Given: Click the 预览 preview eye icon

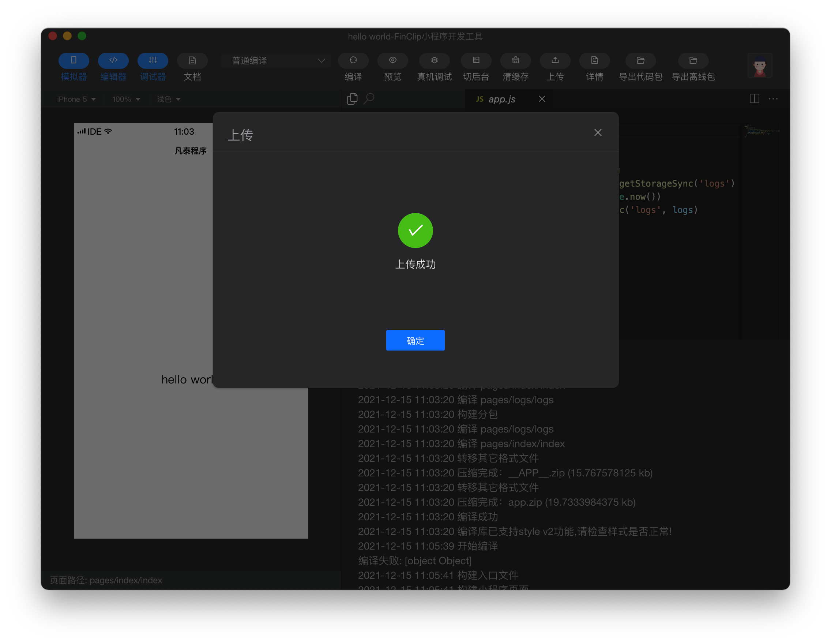Looking at the screenshot, I should point(393,60).
